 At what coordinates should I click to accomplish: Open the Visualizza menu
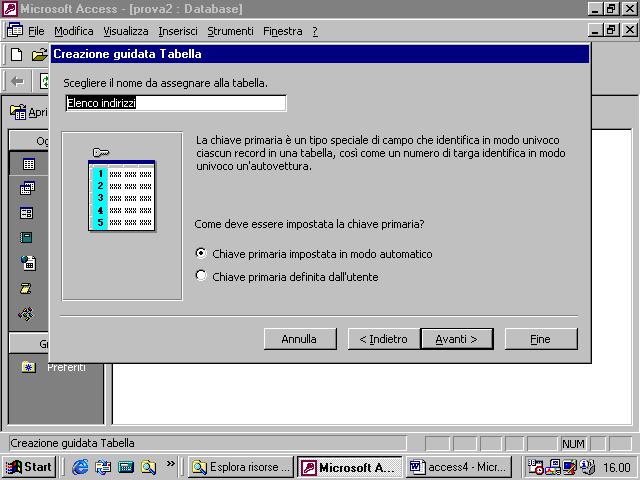[x=126, y=31]
